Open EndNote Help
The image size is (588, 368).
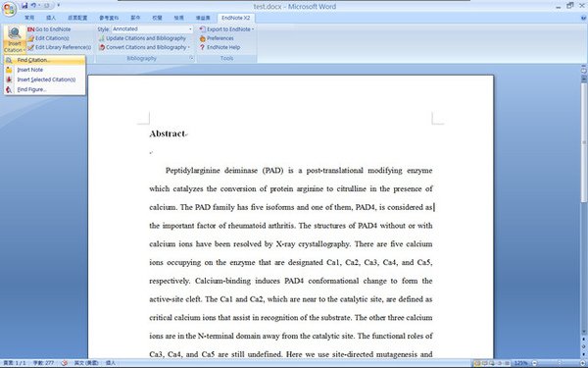point(220,47)
